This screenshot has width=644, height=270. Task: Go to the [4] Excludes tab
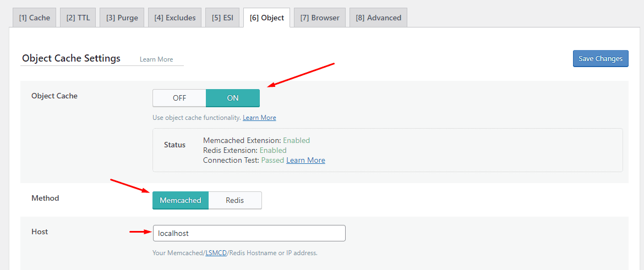coord(175,18)
